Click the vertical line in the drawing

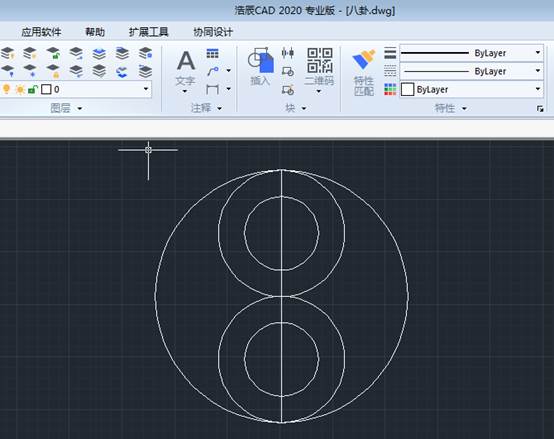pos(282,297)
